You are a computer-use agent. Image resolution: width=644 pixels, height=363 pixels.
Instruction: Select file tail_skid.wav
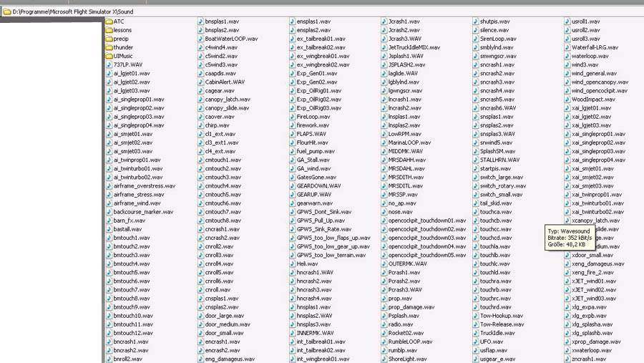(496, 203)
